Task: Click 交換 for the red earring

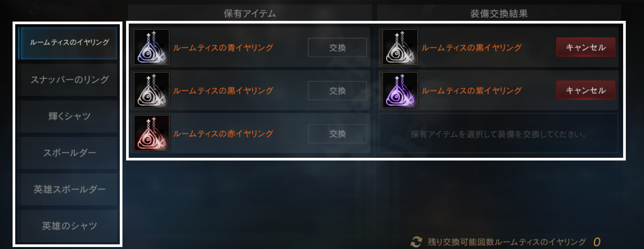Action: [337, 134]
